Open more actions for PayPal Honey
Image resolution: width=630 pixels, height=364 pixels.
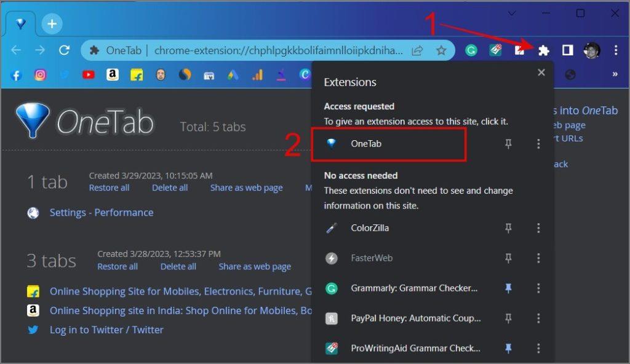(538, 318)
